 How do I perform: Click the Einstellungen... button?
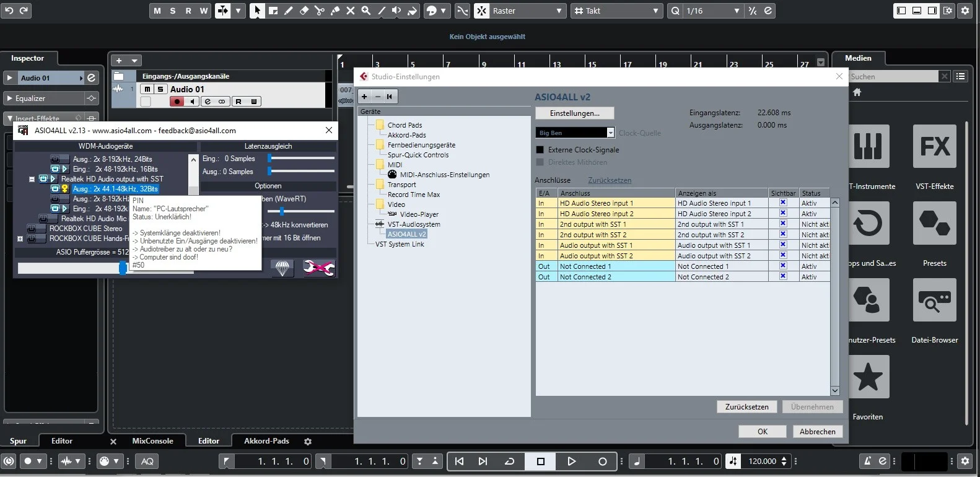[575, 113]
